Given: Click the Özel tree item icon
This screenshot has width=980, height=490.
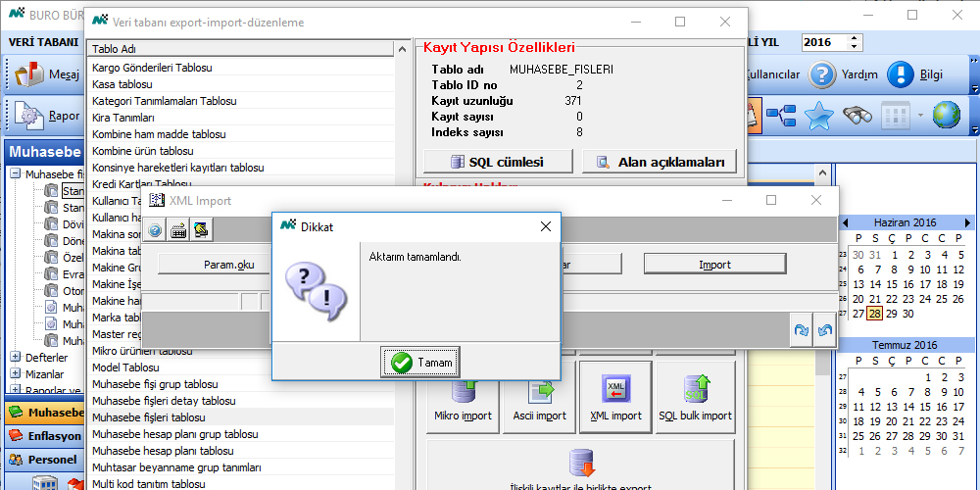Looking at the screenshot, I should coord(51,258).
